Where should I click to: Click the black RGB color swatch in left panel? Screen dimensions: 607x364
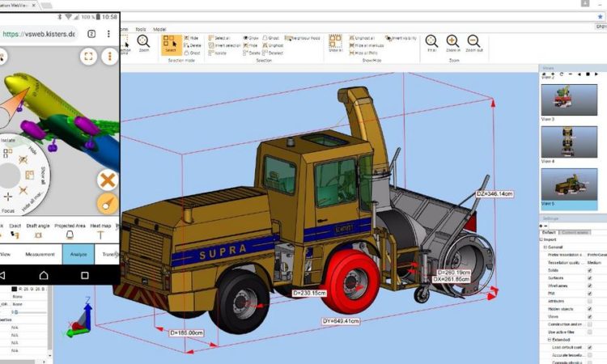click(x=15, y=289)
